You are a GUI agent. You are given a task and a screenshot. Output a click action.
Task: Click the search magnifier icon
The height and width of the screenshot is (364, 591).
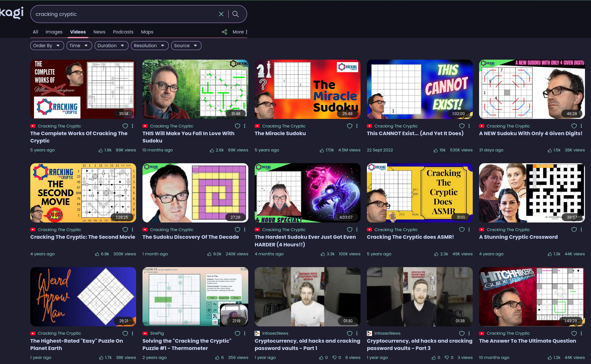pyautogui.click(x=236, y=14)
